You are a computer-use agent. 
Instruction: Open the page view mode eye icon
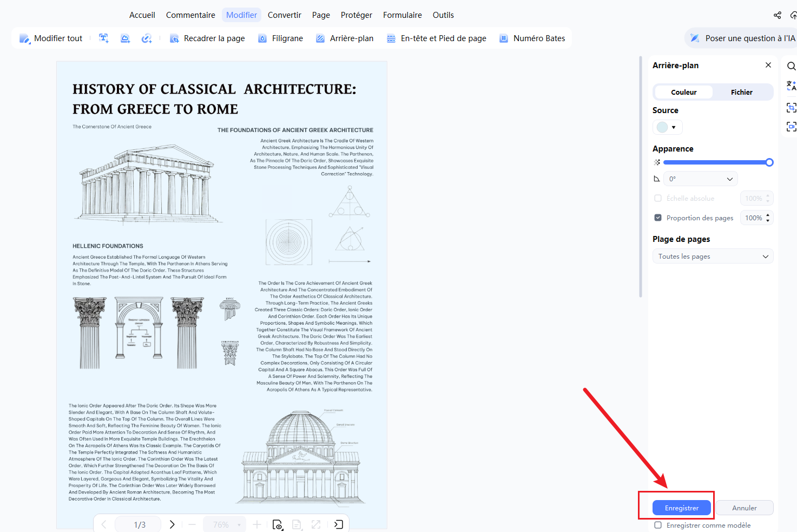tap(278, 524)
